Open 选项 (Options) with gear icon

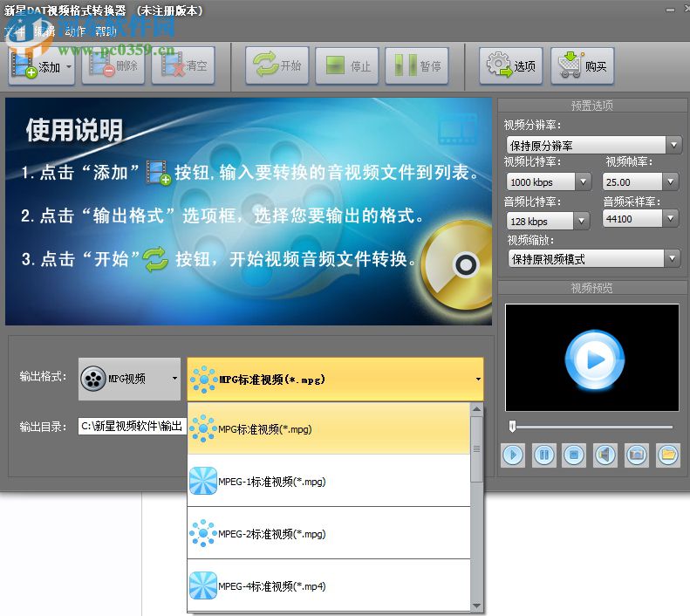pos(511,66)
